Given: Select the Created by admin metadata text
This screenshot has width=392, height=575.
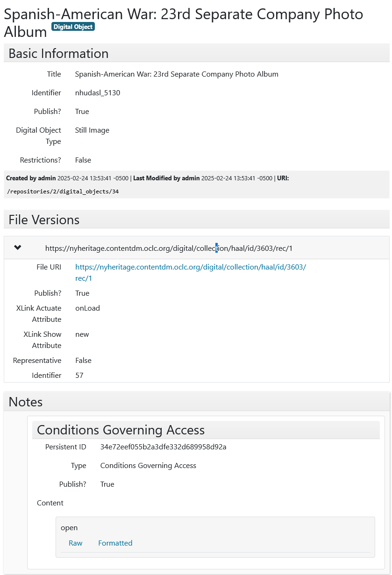Looking at the screenshot, I should 28,178.
